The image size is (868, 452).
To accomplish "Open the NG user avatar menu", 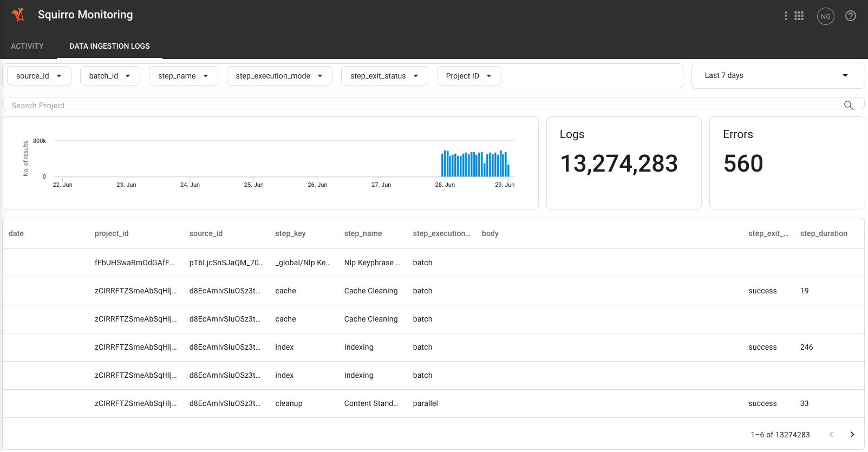I will [x=826, y=16].
